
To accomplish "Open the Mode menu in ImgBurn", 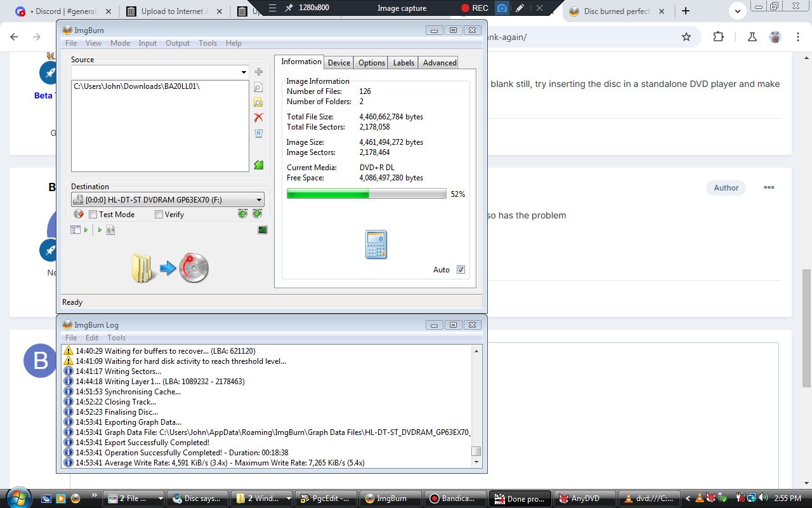I will coord(120,43).
